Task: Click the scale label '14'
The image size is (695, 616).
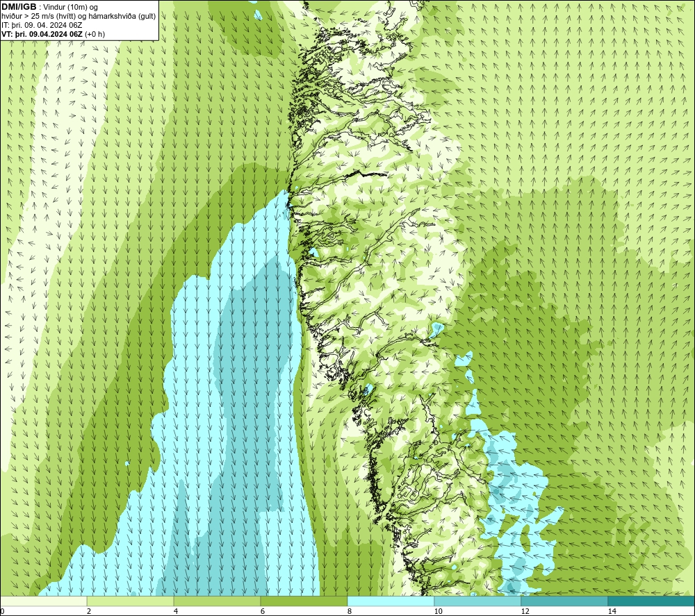Action: [x=612, y=612]
